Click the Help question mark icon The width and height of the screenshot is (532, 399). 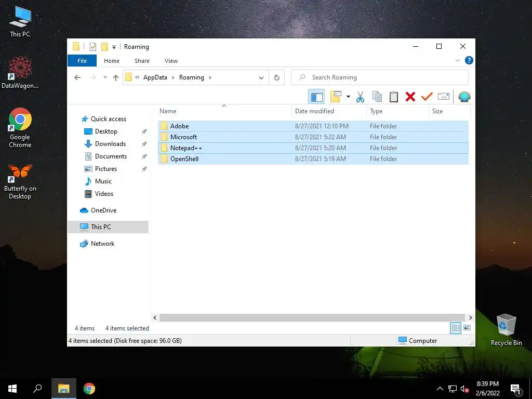click(x=469, y=60)
